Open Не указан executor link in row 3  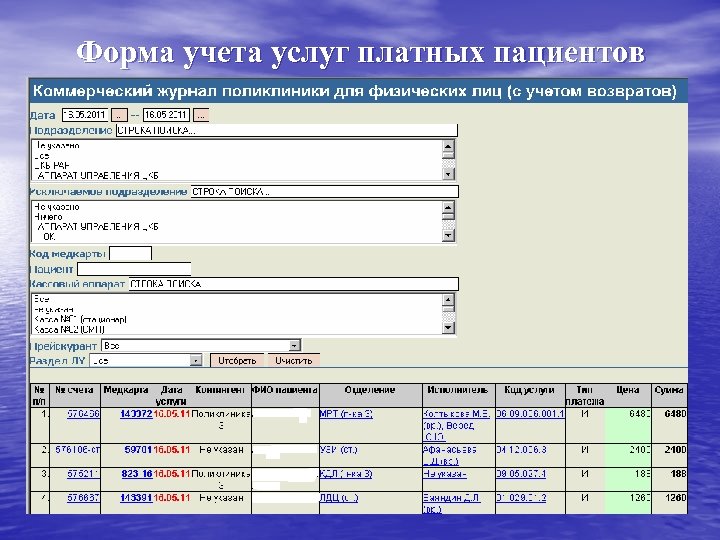coord(444,473)
